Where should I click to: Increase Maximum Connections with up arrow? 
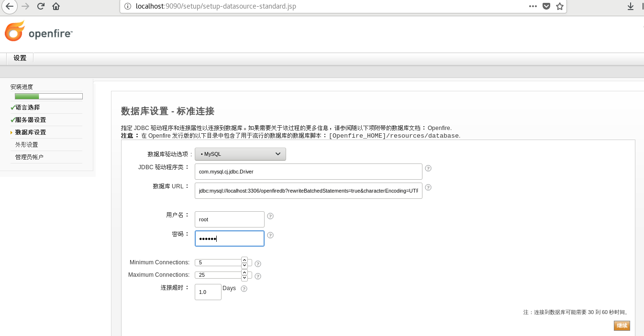click(244, 272)
